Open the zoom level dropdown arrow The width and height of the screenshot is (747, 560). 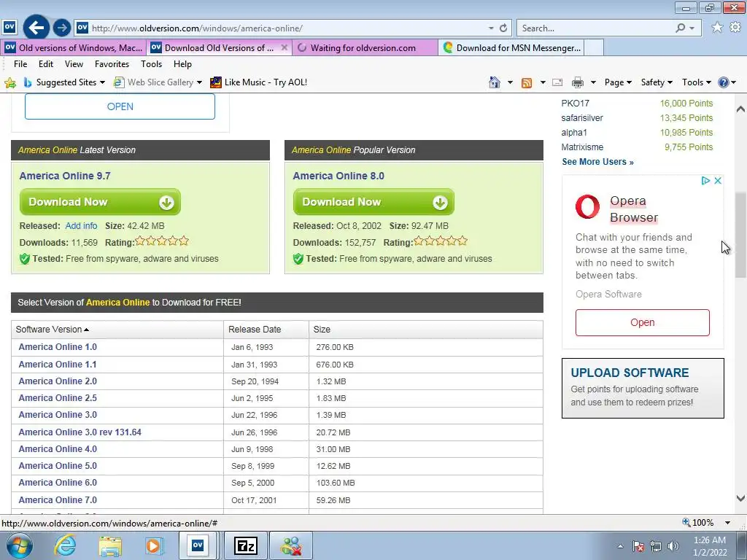tap(727, 522)
